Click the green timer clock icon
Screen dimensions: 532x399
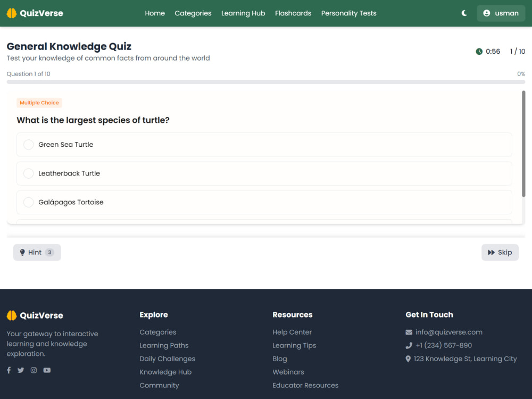click(x=479, y=52)
